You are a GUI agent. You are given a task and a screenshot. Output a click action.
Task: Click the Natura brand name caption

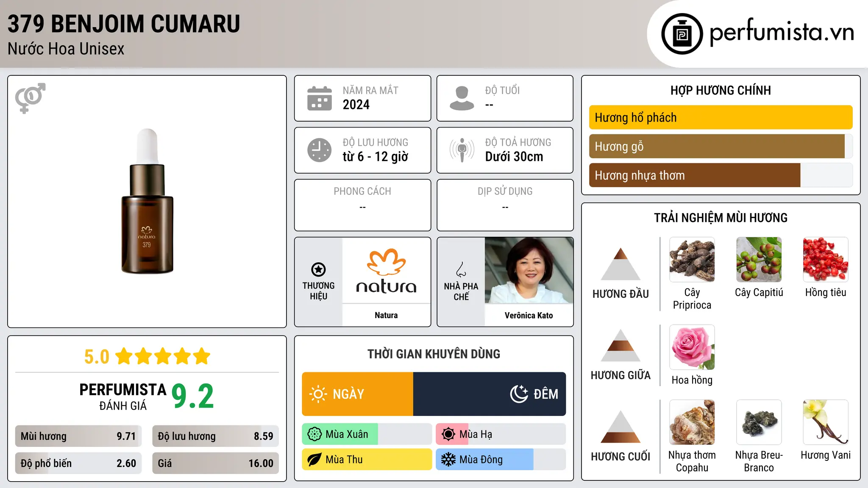(386, 315)
